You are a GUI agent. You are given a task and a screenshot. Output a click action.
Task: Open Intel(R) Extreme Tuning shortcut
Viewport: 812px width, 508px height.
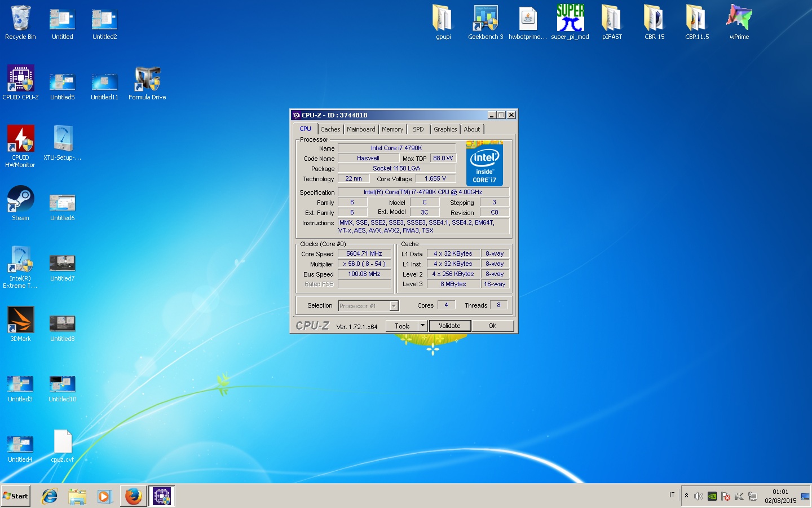pos(20,267)
